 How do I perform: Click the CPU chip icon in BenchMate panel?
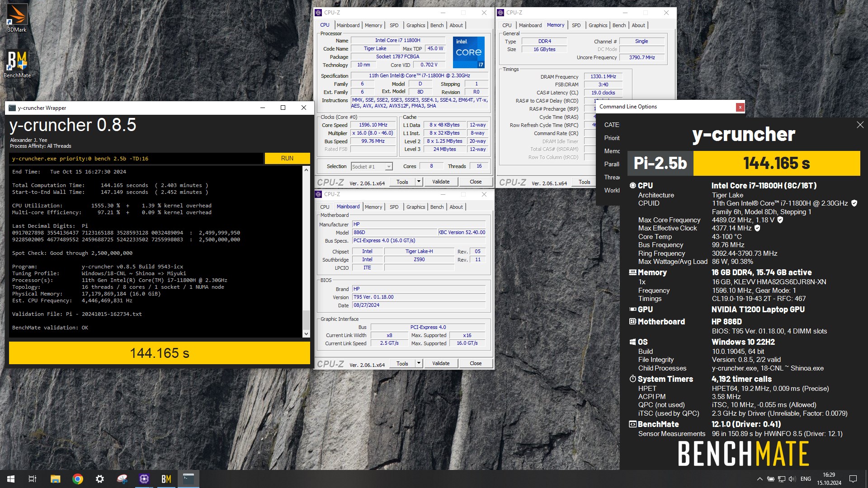point(633,186)
